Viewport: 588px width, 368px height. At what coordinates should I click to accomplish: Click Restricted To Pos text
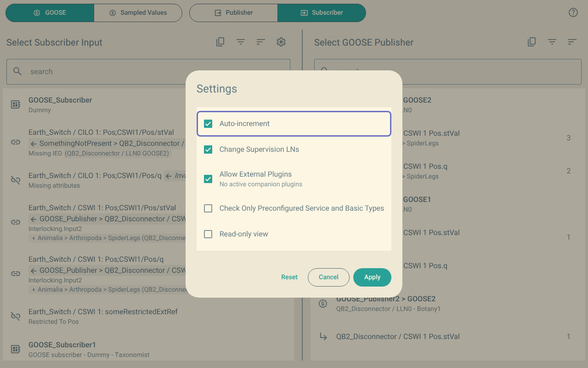tap(54, 322)
